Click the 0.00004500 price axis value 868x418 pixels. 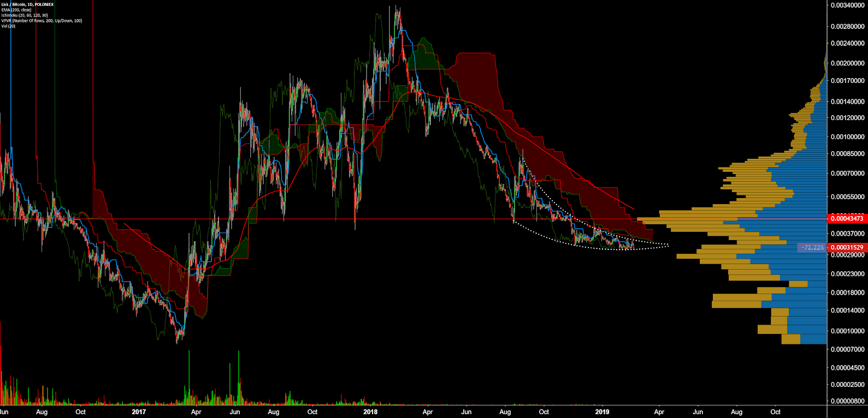click(848, 368)
